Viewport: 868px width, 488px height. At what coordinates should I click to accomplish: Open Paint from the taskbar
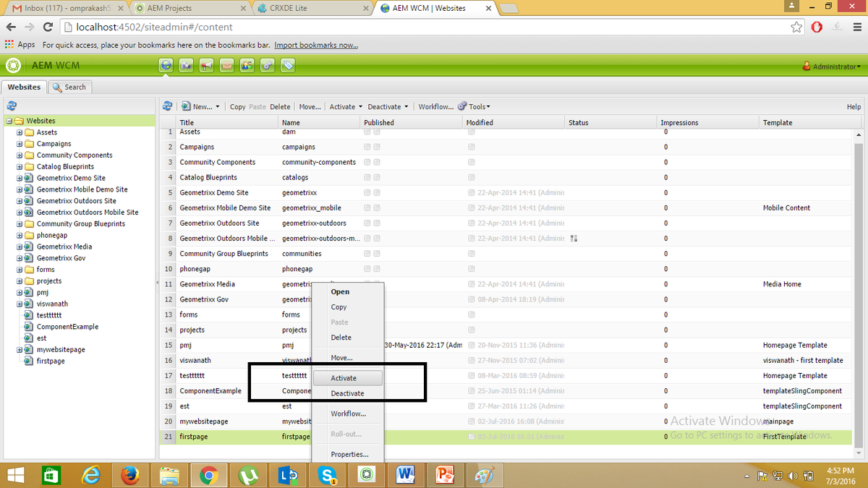tap(484, 475)
